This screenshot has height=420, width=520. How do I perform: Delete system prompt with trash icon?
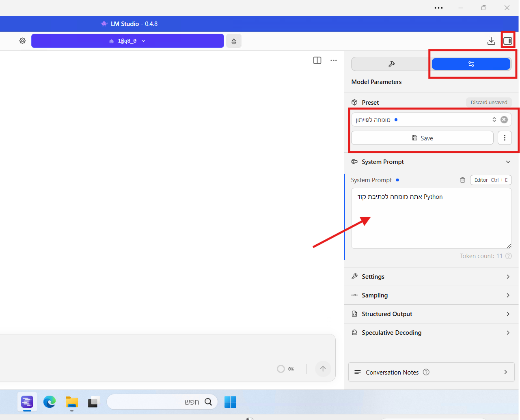(x=462, y=180)
